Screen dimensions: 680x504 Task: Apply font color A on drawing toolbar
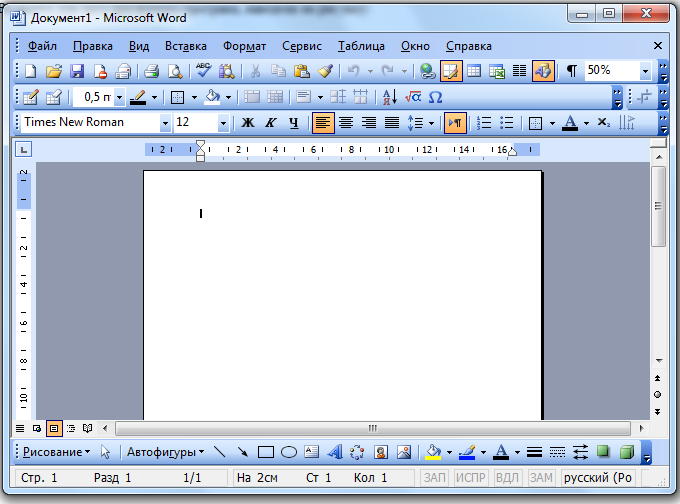click(501, 452)
